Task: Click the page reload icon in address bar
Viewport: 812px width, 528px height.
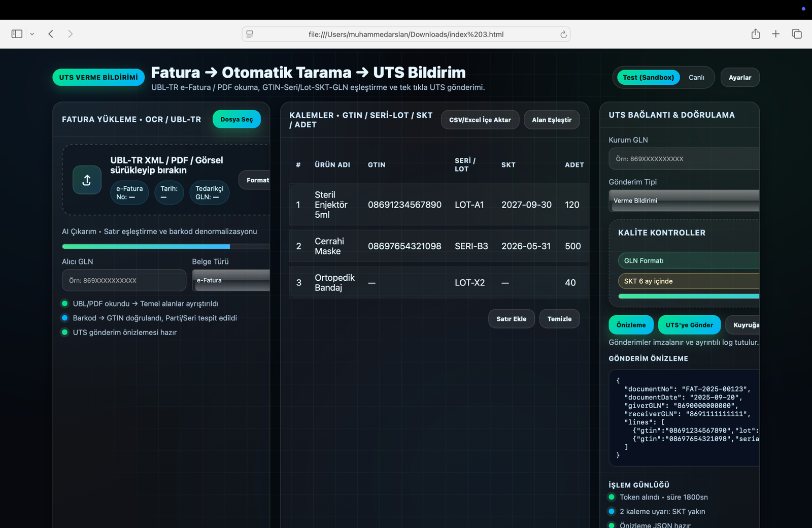Action: [563, 35]
